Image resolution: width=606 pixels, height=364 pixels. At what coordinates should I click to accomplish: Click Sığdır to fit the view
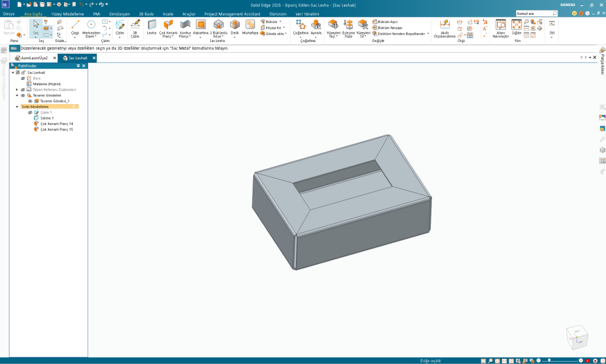pyautogui.click(x=517, y=27)
